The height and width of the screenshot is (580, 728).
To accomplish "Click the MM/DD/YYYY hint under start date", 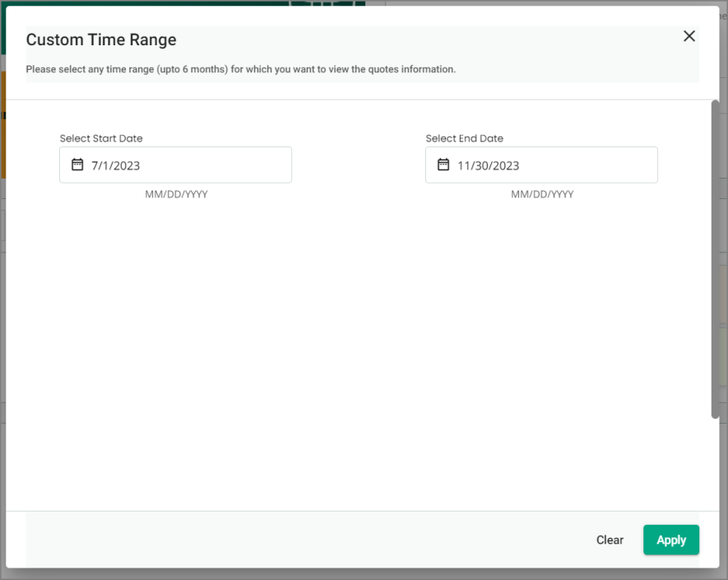I will click(x=176, y=194).
